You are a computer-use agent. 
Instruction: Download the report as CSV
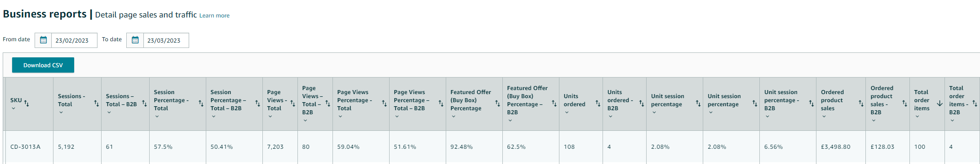point(43,65)
